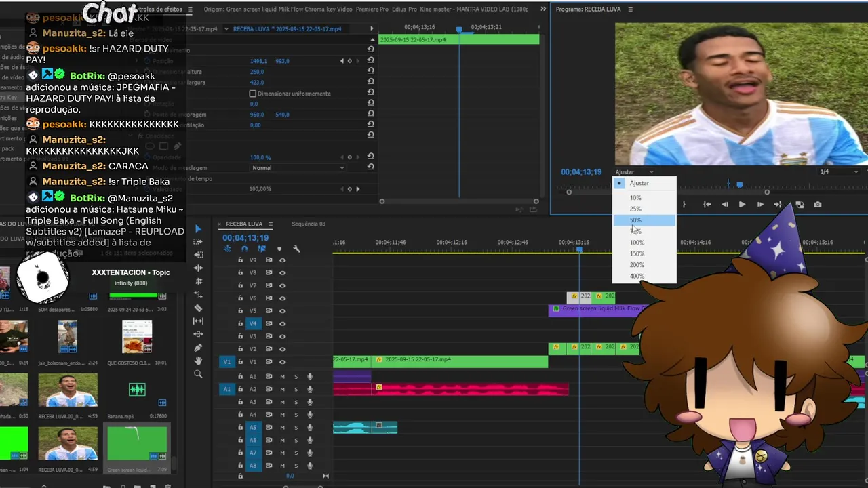Mute audio track A1
868x488 pixels.
pyautogui.click(x=282, y=376)
